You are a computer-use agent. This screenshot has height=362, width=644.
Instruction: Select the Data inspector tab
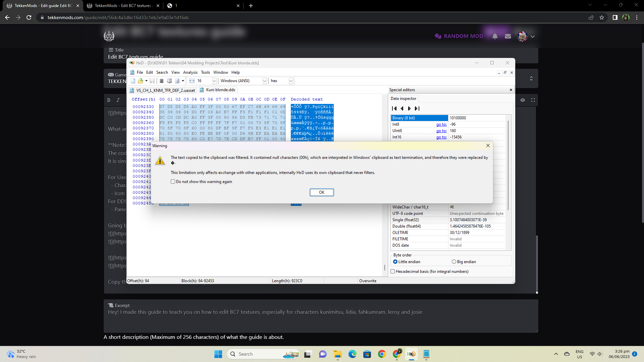404,99
